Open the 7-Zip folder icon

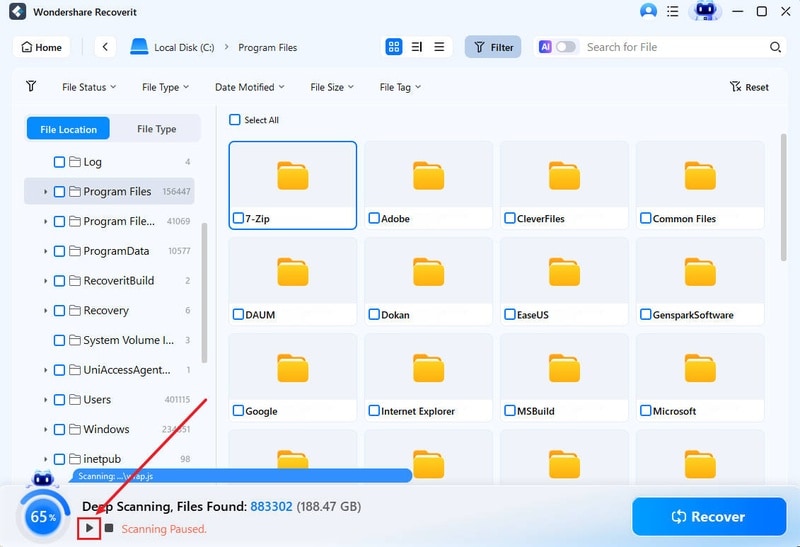coord(293,176)
